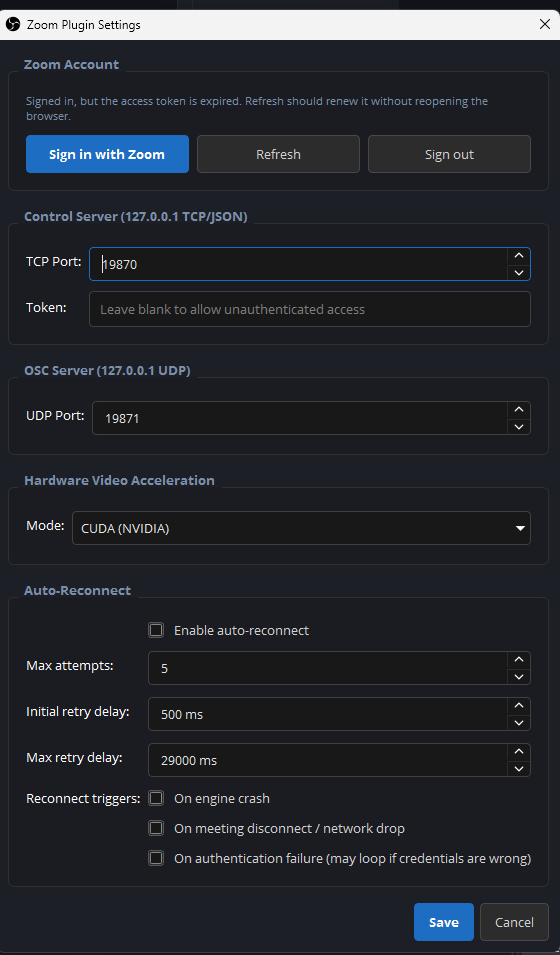The width and height of the screenshot is (560, 955).
Task: Click the Control Server (127.0.0.1 TCP/JSON) heading
Action: click(x=136, y=216)
